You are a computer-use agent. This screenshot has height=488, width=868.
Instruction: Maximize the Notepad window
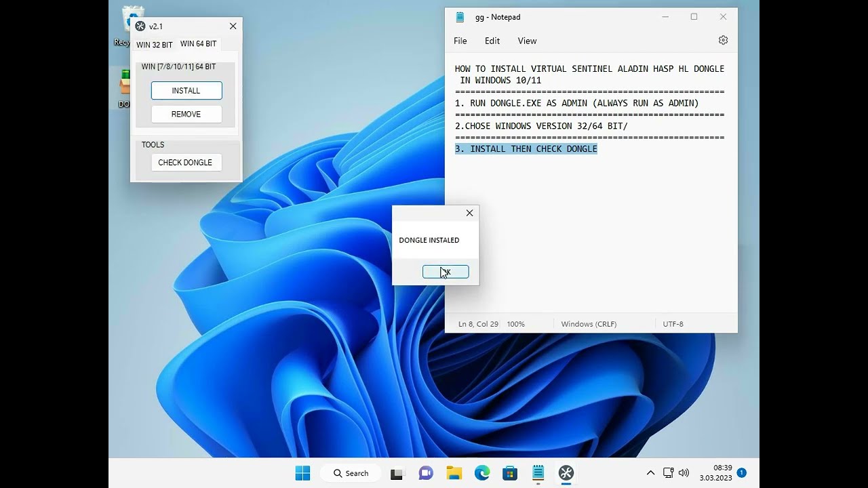click(x=694, y=17)
